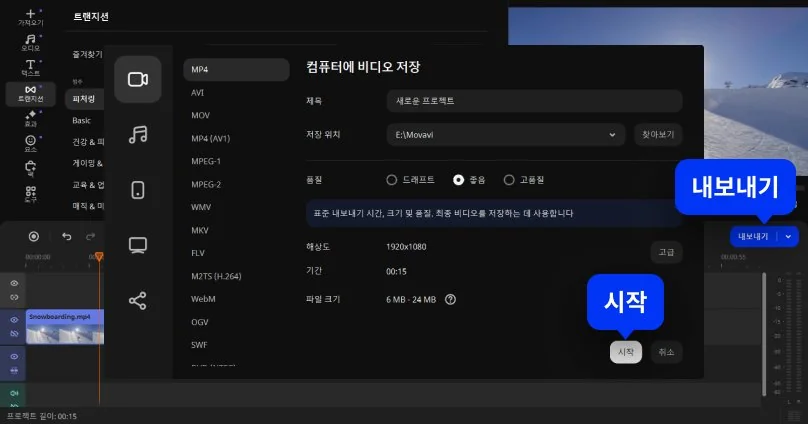Toggle eye visibility on Snowboarding.mp4 track
This screenshot has width=808, height=424.
tap(14, 320)
